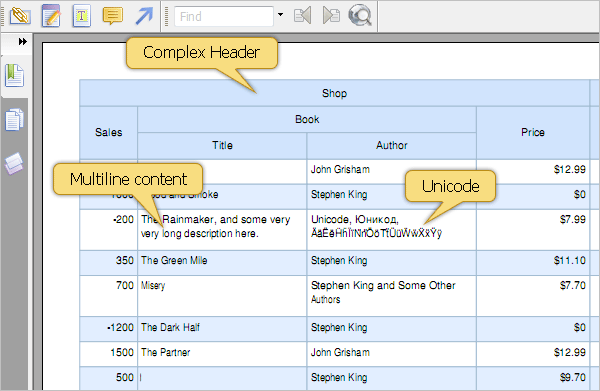Click the -200 sales value
Image resolution: width=600 pixels, height=391 pixels.
coord(123,219)
